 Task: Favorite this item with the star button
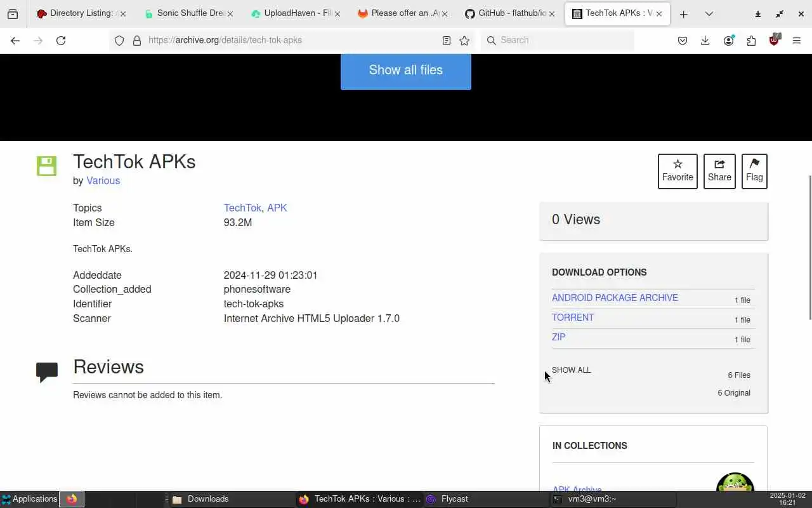pos(678,171)
